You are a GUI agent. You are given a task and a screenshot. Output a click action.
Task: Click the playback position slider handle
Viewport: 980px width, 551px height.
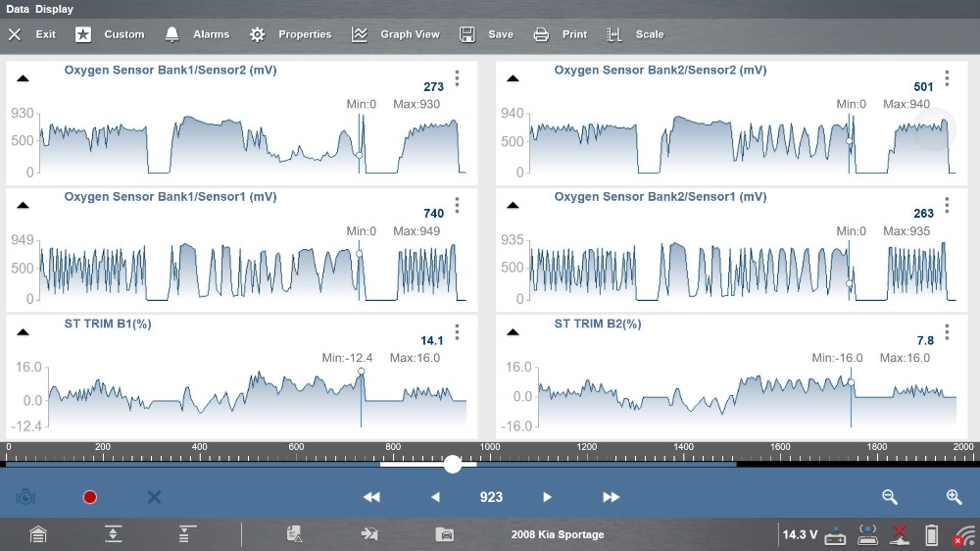(453, 464)
